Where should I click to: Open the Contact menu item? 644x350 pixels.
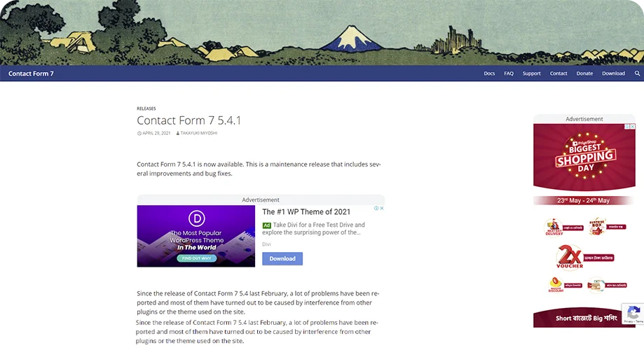(559, 73)
